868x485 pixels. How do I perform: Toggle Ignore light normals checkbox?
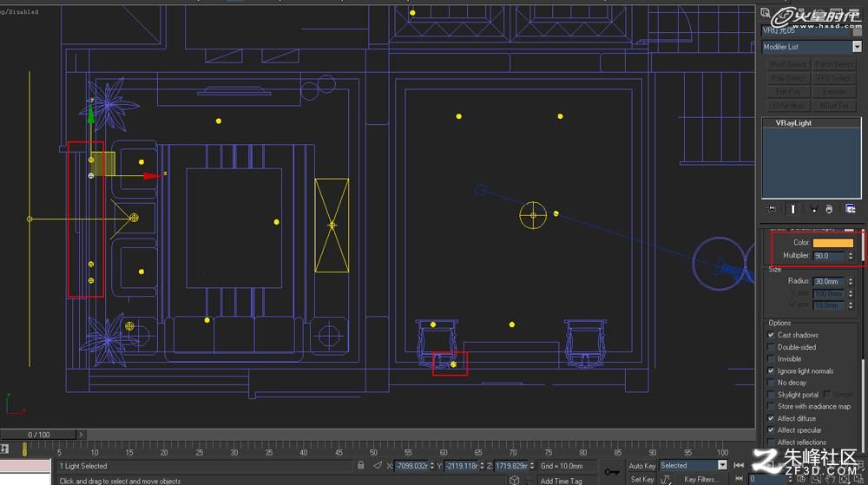[x=771, y=370]
